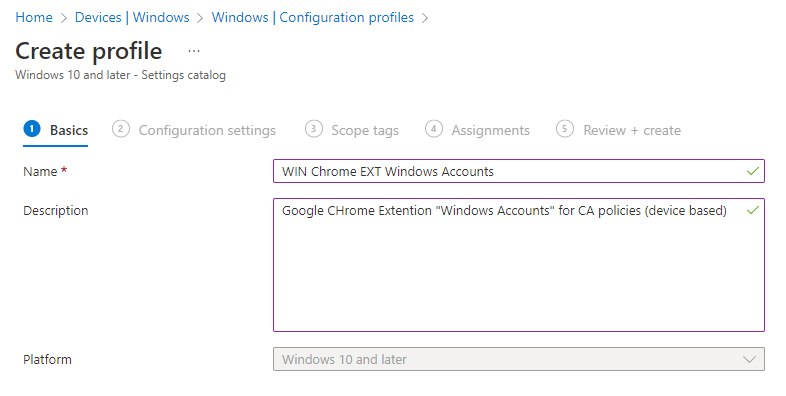This screenshot has width=786, height=396.
Task: Switch to Configuration settings step
Action: tap(194, 130)
